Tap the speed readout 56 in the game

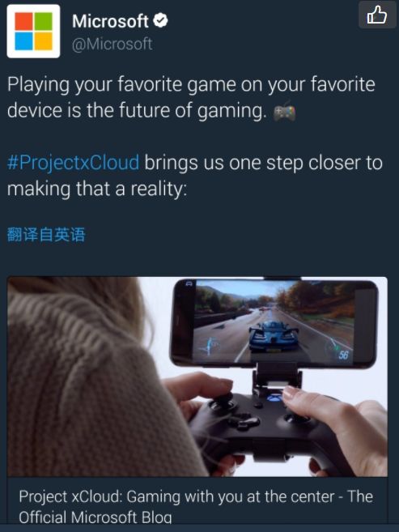[343, 355]
